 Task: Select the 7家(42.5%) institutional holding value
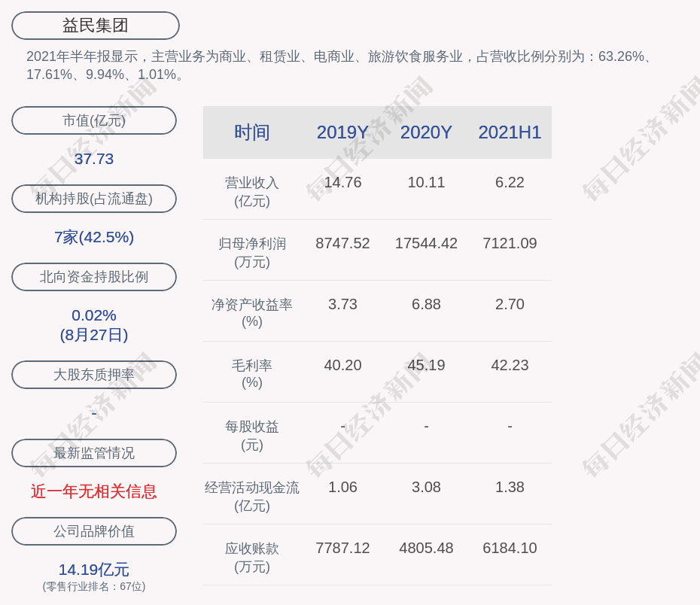tap(94, 237)
